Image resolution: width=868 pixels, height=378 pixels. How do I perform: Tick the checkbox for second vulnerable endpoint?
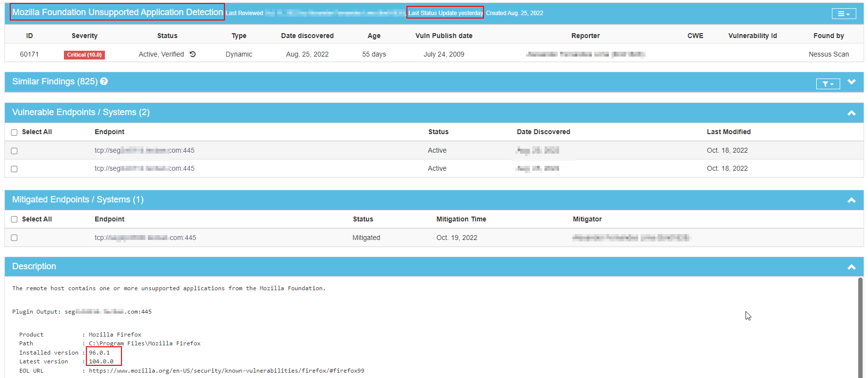14,169
